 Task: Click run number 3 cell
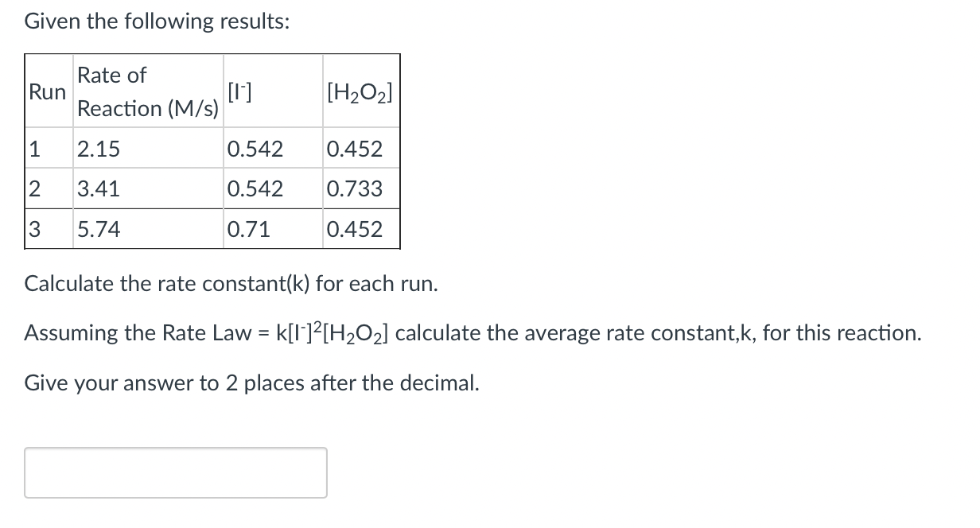coord(34,230)
